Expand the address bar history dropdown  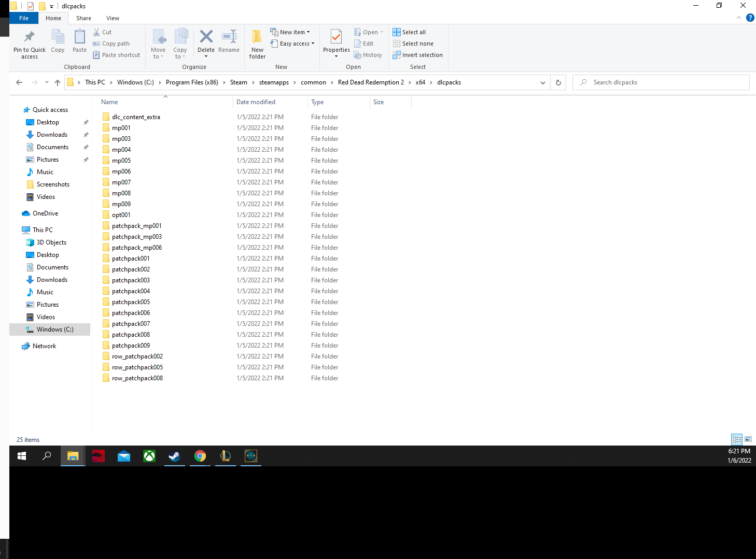(542, 82)
